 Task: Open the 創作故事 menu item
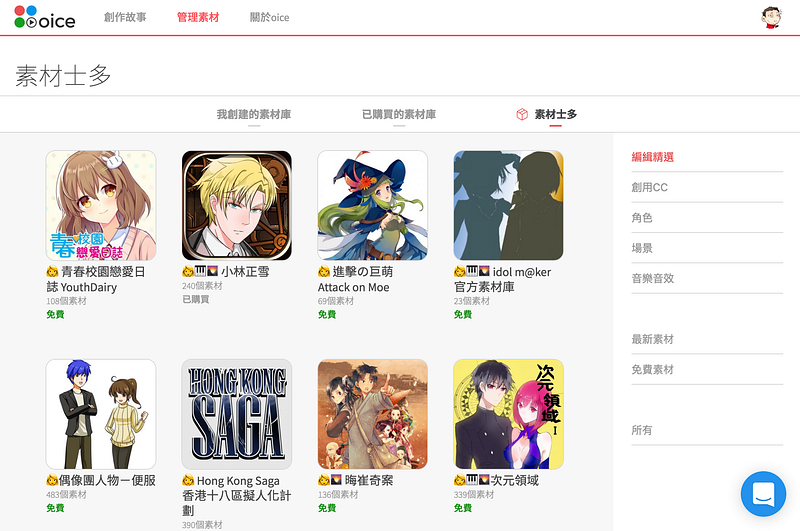click(125, 17)
